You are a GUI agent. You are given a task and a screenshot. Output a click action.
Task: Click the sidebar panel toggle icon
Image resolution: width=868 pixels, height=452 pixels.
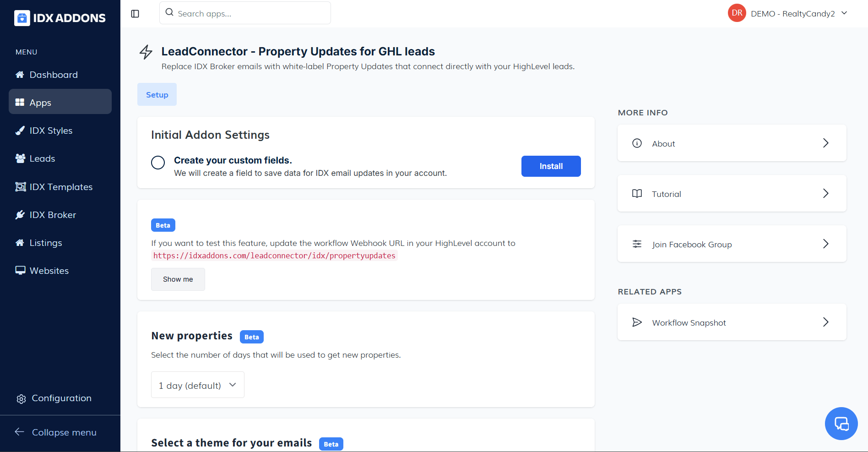tap(135, 14)
